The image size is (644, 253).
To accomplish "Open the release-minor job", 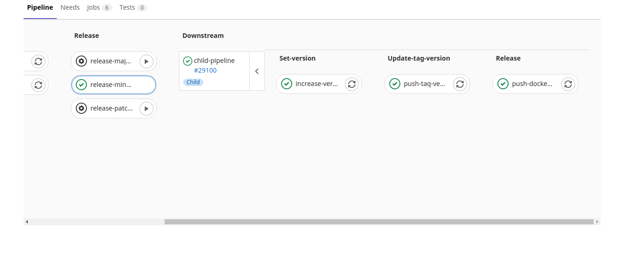I will pyautogui.click(x=111, y=85).
